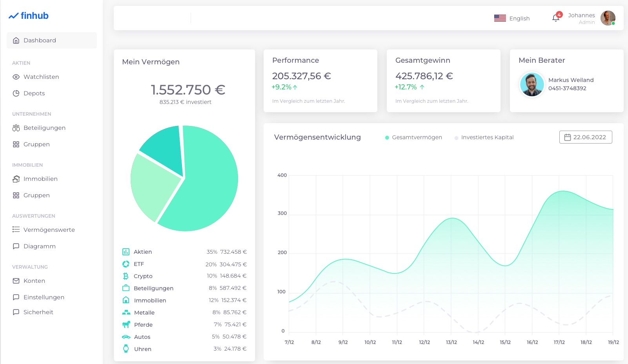Click Johannes's profile avatar
Viewport: 628px width, 364px height.
(608, 18)
